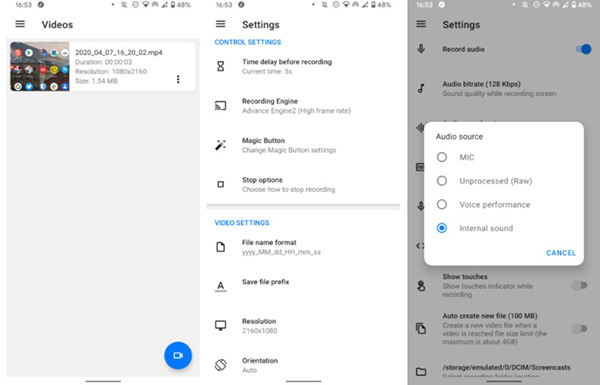The width and height of the screenshot is (600, 385).
Task: Open the video's three-dot options menu
Action: click(178, 79)
